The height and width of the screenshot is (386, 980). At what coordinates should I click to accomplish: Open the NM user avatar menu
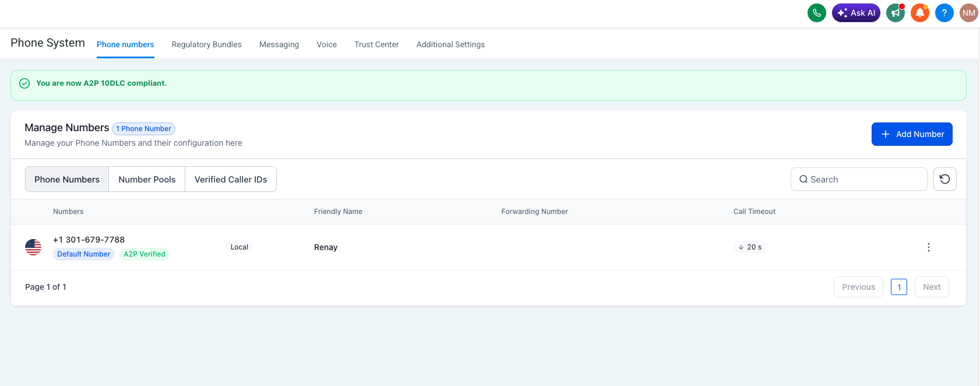click(969, 13)
